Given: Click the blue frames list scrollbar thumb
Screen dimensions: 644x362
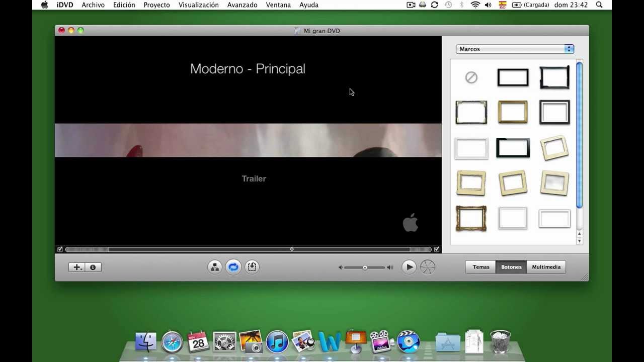Looking at the screenshot, I should (x=580, y=134).
